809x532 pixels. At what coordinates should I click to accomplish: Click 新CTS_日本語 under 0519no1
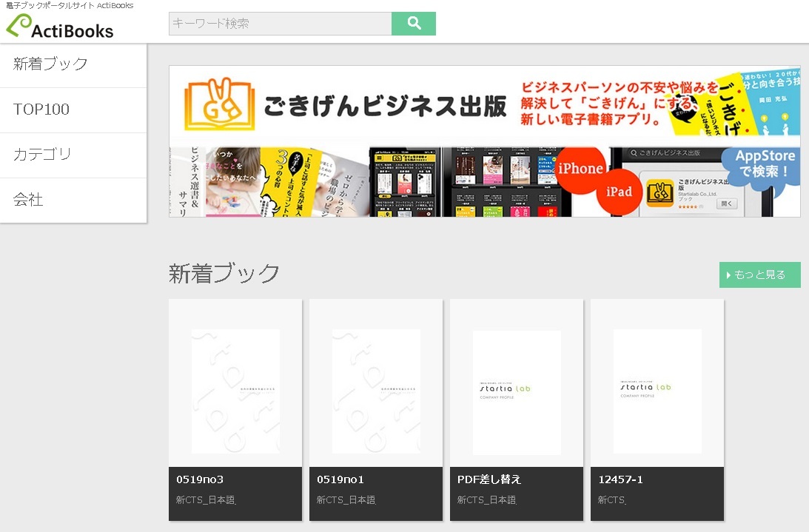point(346,499)
